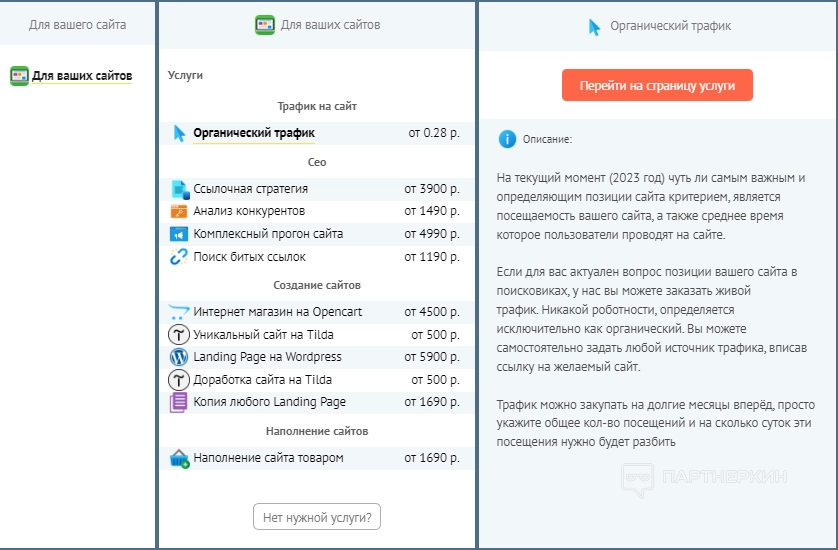Open the Органический трафик service row
This screenshot has width=838, height=550.
[x=254, y=133]
